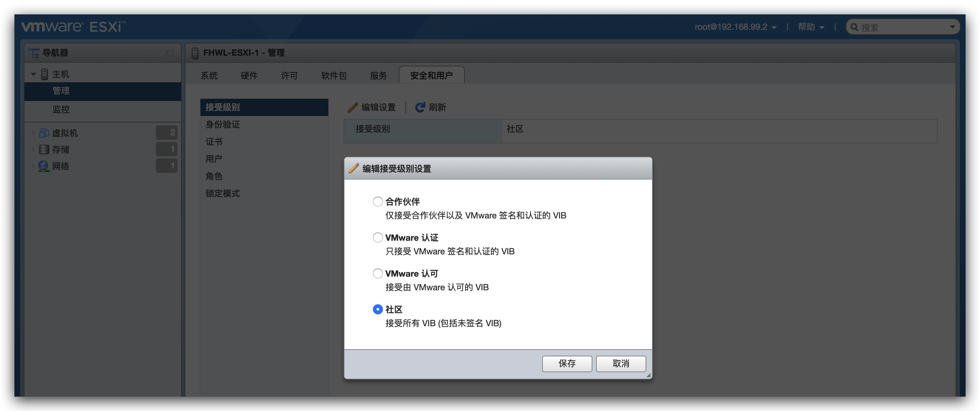Click the search magnifier icon
The width and height of the screenshot is (980, 411).
pyautogui.click(x=854, y=27)
